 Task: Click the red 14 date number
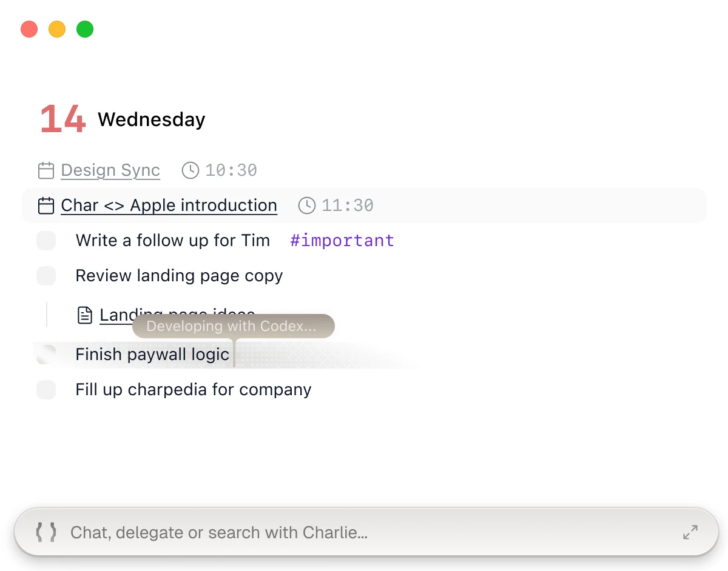pyautogui.click(x=62, y=119)
